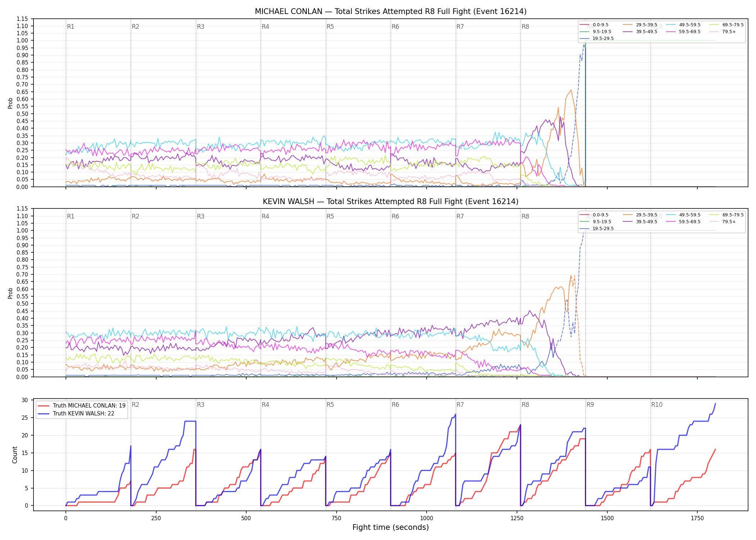Click x-axis tick label 500

coord(246,518)
